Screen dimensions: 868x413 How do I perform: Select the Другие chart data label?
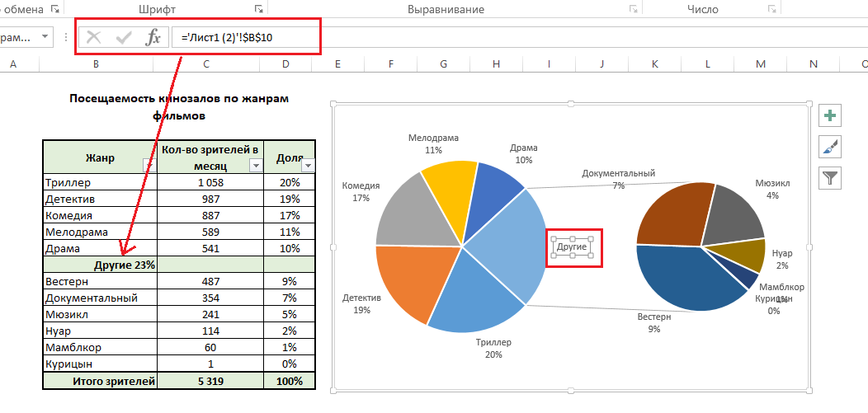pyautogui.click(x=571, y=247)
